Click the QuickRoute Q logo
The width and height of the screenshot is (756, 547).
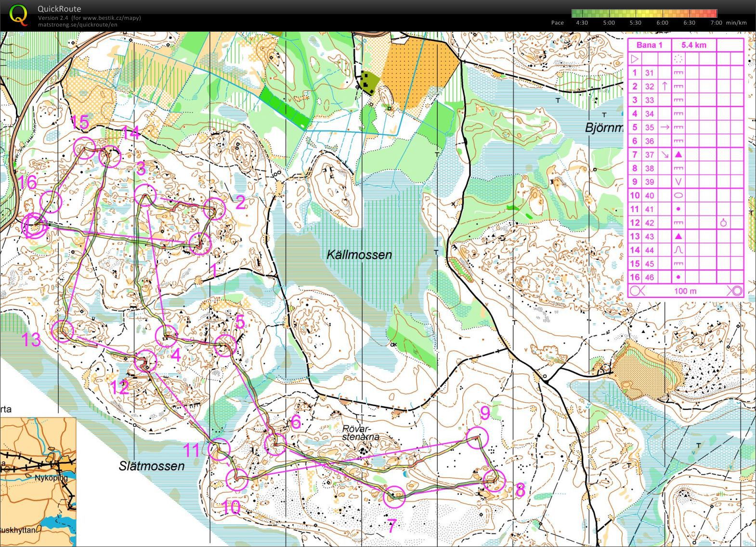pyautogui.click(x=18, y=14)
